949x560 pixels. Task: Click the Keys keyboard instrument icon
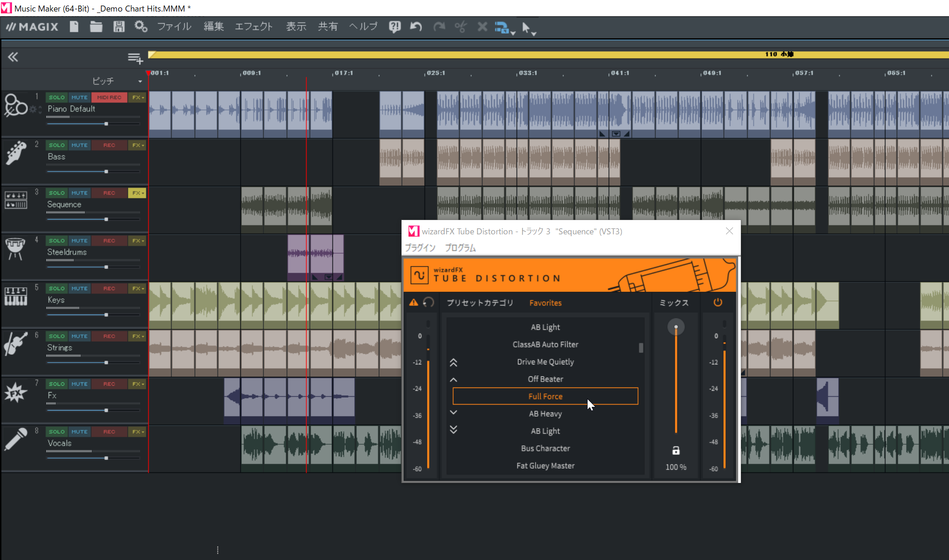[x=16, y=296]
